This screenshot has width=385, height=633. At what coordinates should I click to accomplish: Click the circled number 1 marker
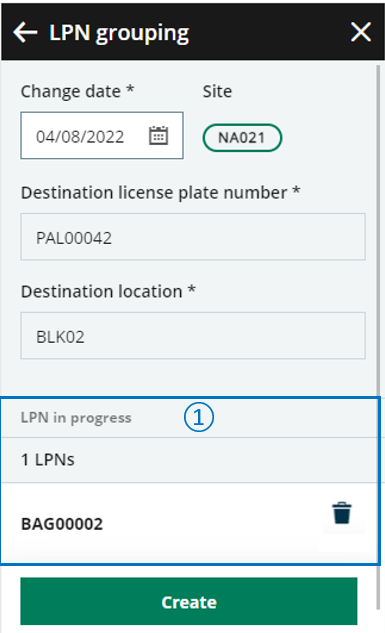pos(199,417)
